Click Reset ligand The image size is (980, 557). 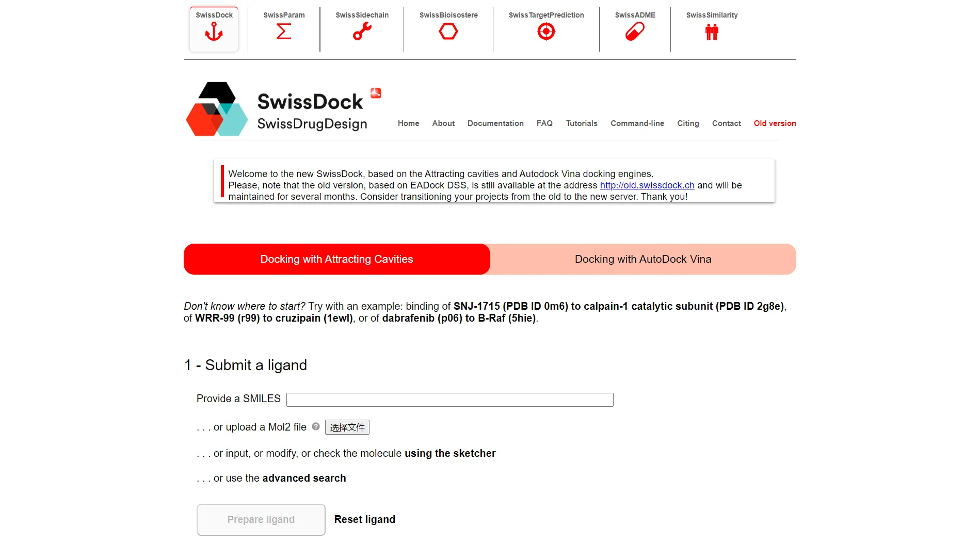pyautogui.click(x=364, y=519)
